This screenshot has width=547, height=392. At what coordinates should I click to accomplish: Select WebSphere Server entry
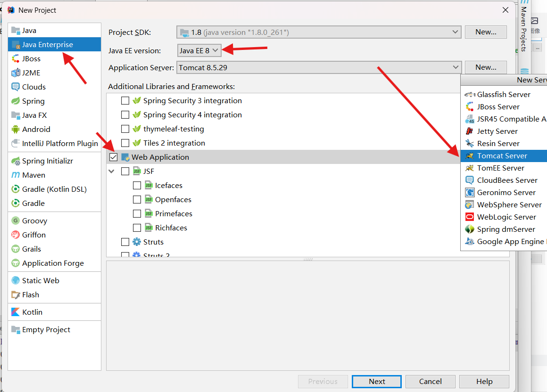click(x=504, y=205)
